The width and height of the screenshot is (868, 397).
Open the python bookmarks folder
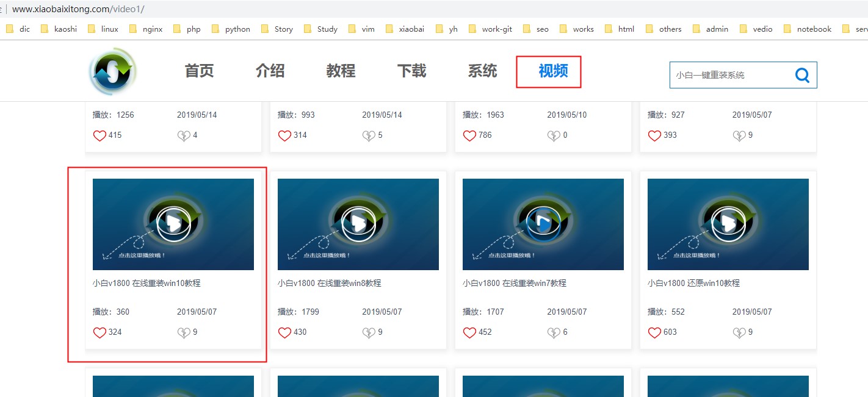230,29
